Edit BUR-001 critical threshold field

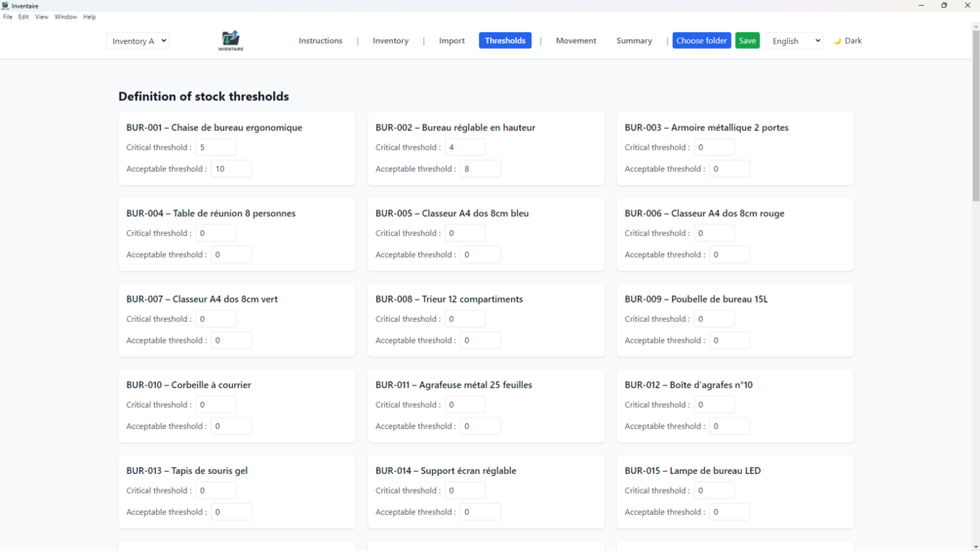216,147
